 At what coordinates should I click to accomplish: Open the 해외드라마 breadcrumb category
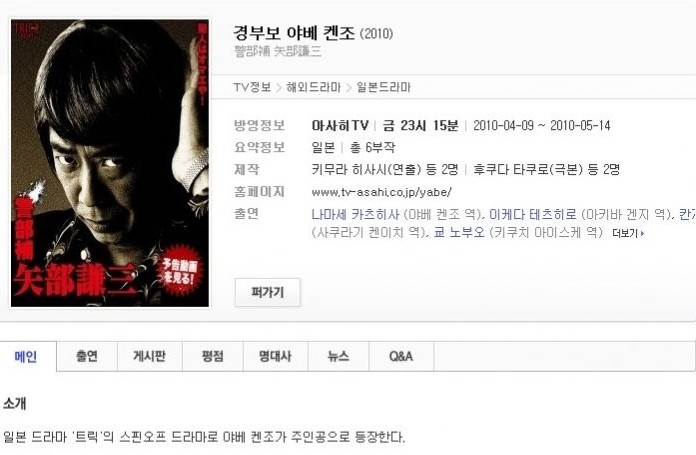pos(313,87)
